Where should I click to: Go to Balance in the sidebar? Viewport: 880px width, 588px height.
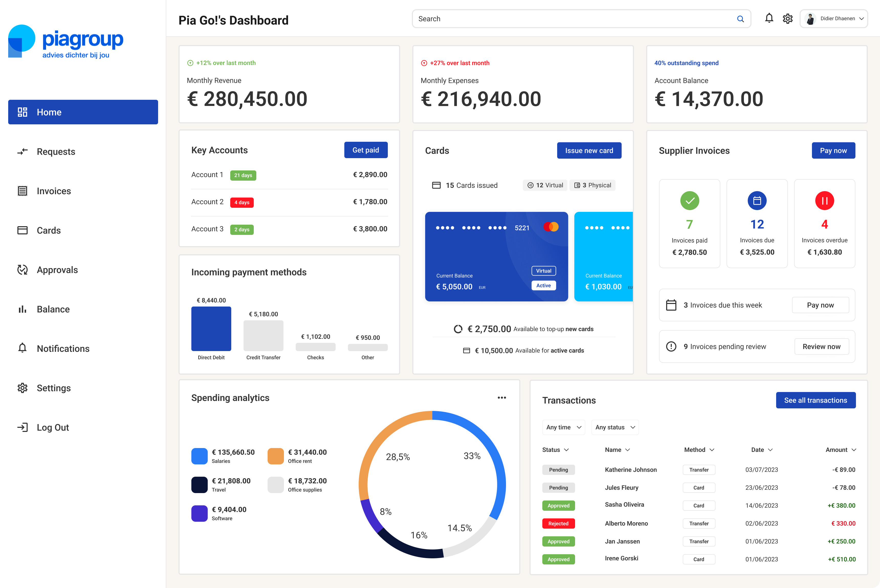[53, 309]
